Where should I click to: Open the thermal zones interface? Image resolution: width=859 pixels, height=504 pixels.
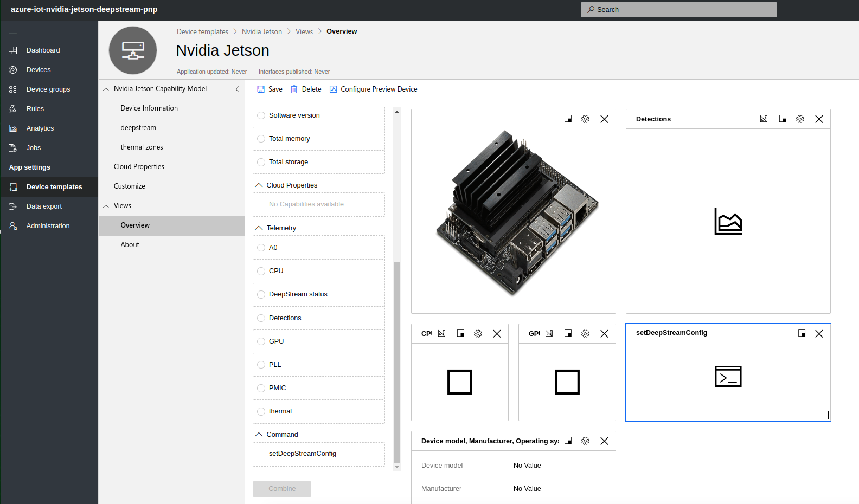[142, 147]
